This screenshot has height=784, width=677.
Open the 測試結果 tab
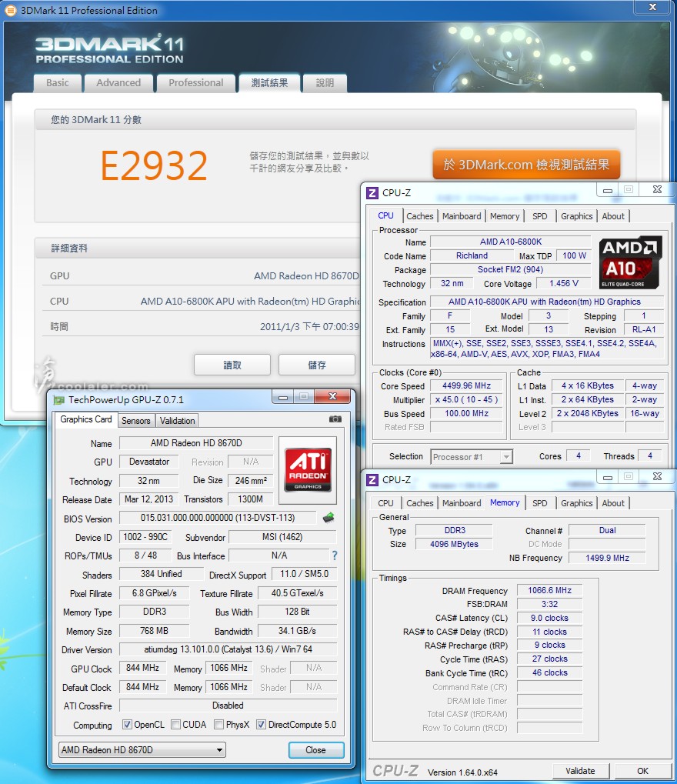point(269,83)
